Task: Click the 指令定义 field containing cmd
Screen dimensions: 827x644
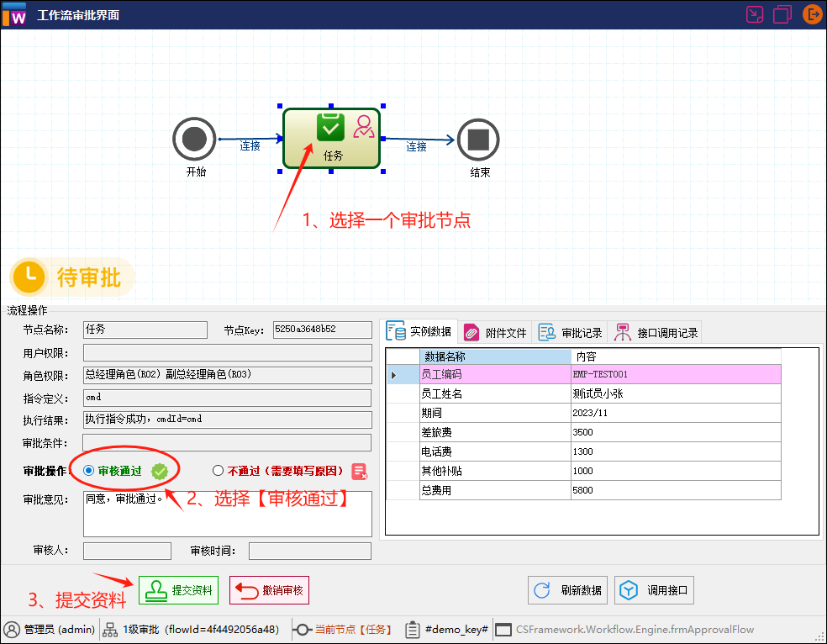Action: 227,398
